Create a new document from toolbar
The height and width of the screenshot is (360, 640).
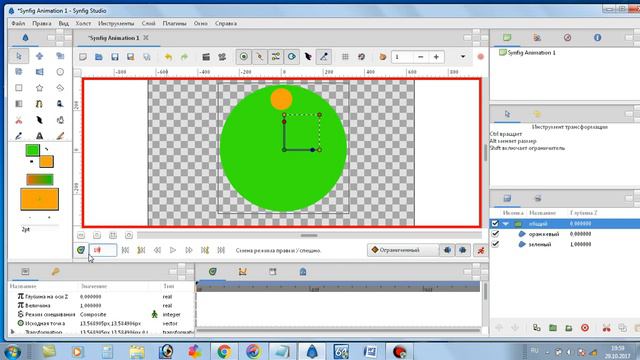83,57
